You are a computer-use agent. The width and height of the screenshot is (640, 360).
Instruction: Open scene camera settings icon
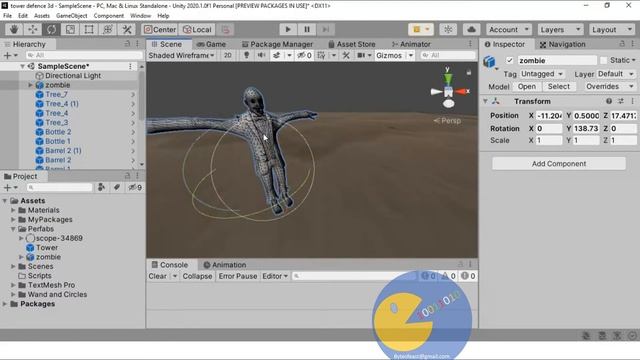[x=361, y=55]
